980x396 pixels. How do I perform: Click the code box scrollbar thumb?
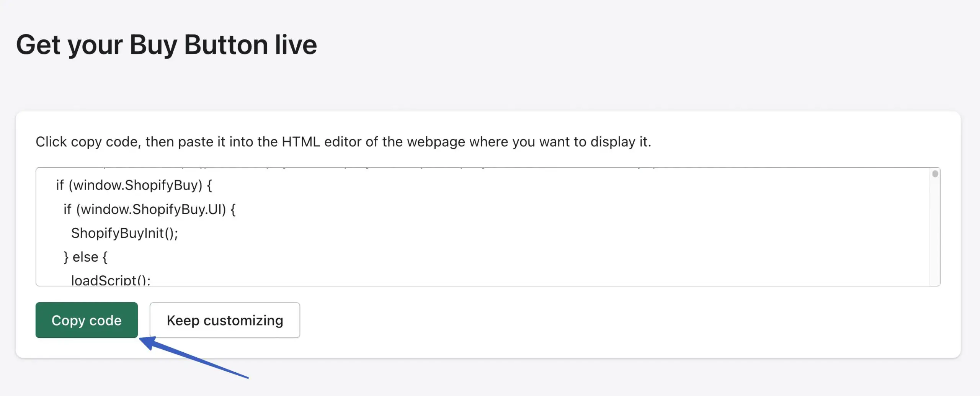[x=935, y=174]
